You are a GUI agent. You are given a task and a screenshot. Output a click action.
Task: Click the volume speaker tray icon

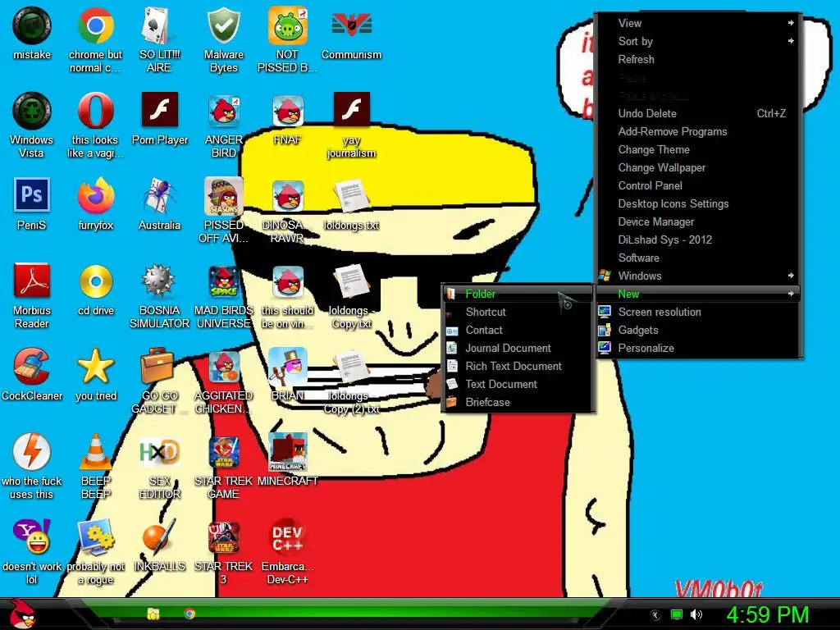696,614
